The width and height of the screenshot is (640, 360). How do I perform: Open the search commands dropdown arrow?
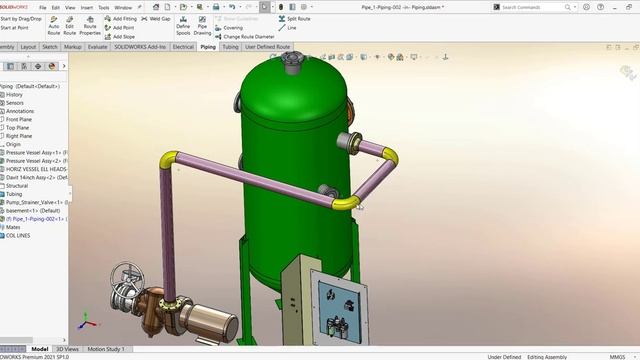(x=575, y=7)
